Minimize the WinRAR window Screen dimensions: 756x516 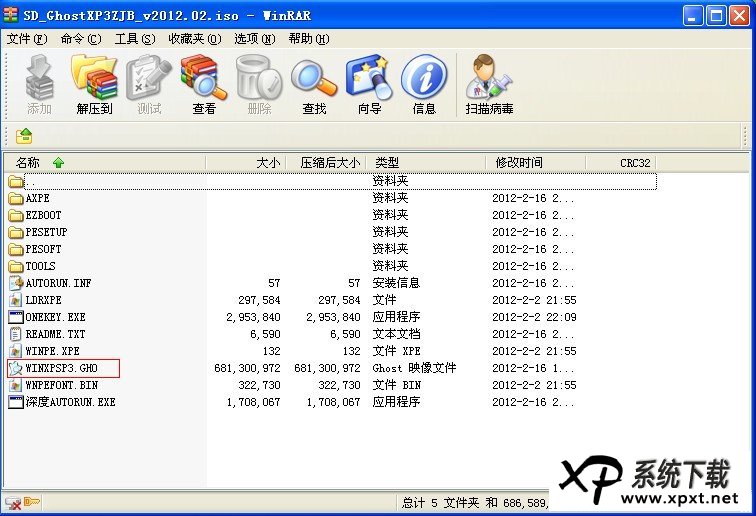click(692, 16)
